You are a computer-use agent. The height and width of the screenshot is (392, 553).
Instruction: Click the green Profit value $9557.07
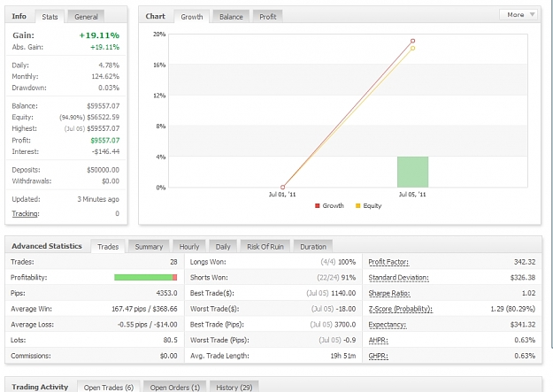[x=104, y=140]
